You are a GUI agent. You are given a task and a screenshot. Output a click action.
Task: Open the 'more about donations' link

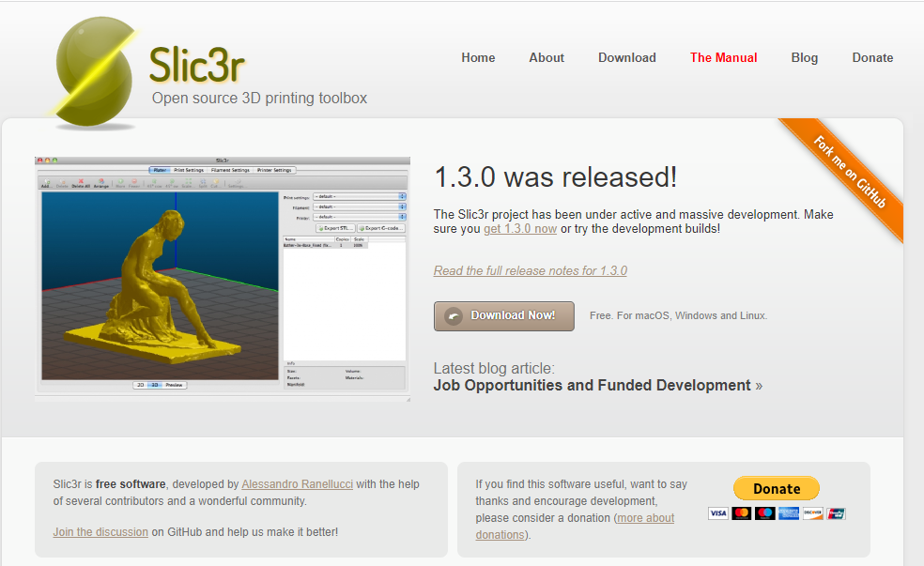(575, 527)
